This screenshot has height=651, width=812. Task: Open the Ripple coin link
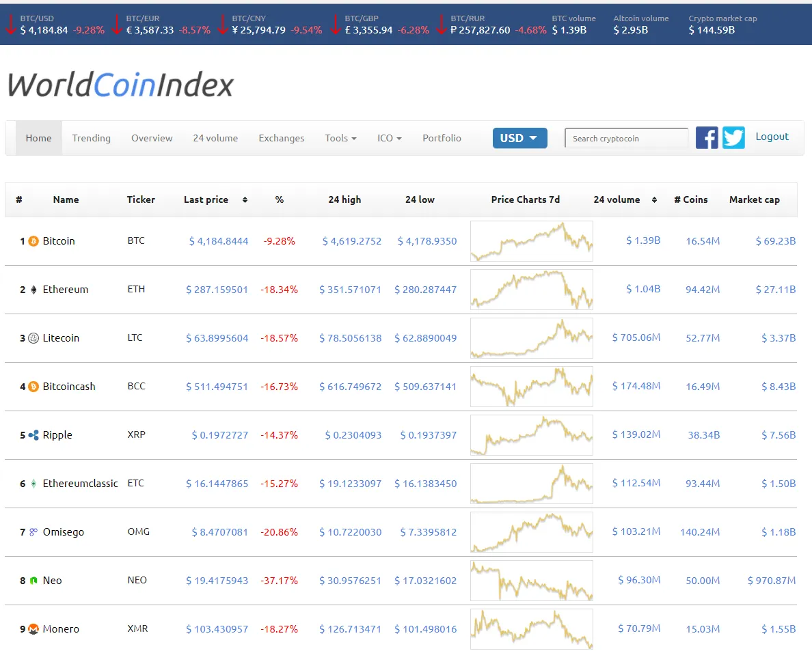coord(57,435)
